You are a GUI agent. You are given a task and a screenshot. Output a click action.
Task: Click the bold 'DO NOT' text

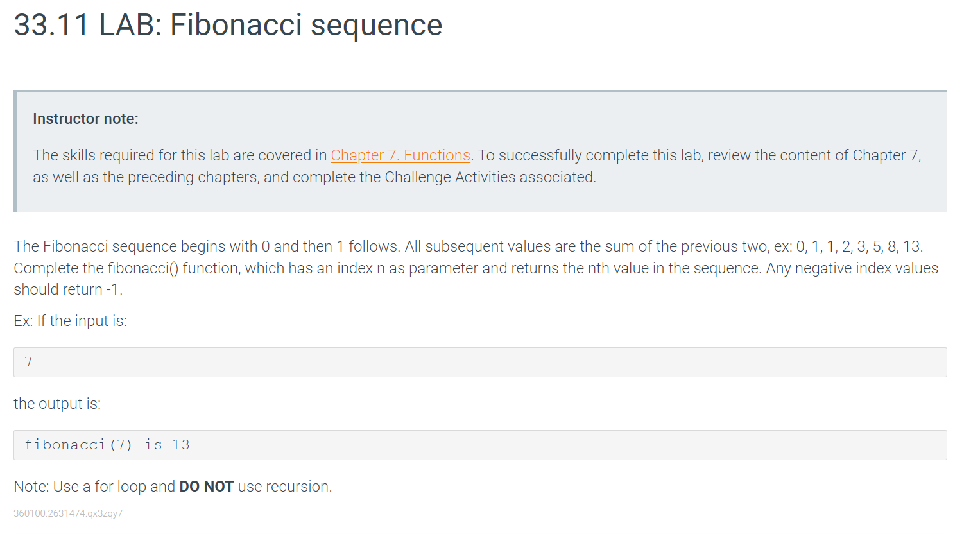coord(206,487)
